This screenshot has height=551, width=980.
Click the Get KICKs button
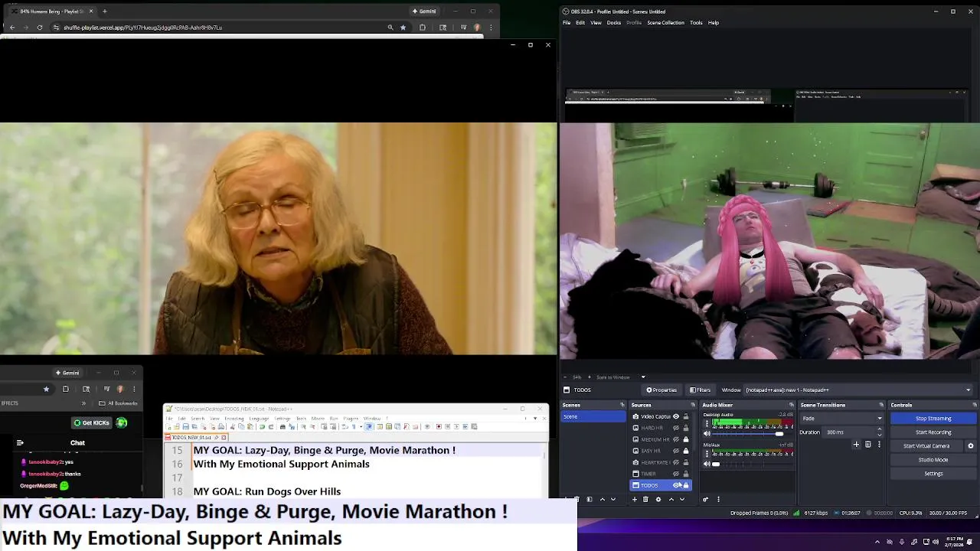coord(92,422)
